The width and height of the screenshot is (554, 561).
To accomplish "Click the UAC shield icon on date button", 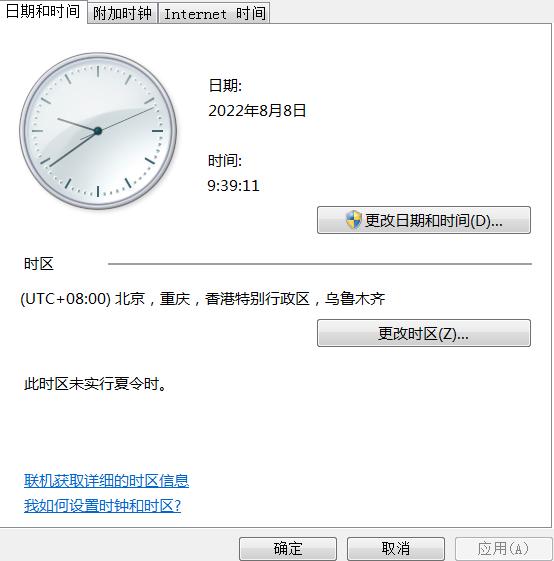I will click(x=353, y=220).
